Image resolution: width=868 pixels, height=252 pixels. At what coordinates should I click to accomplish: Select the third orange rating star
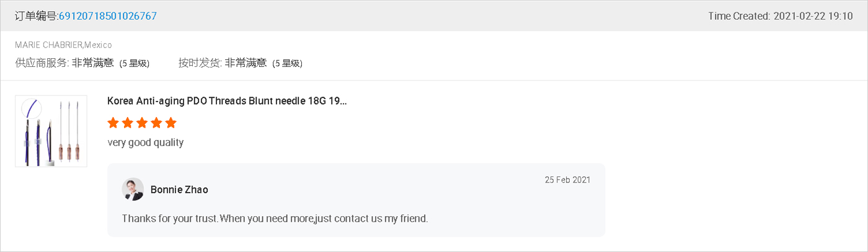pos(142,123)
